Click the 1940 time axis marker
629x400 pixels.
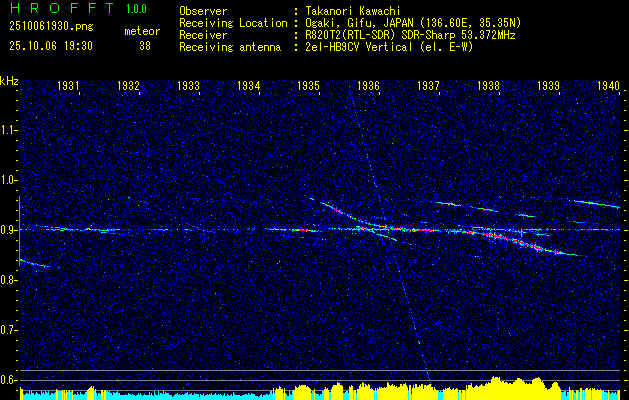pos(609,85)
